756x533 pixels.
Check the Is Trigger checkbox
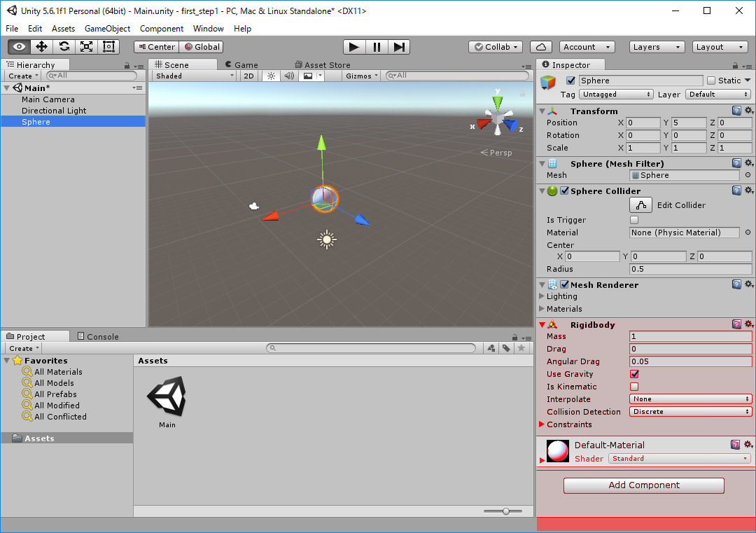coord(634,220)
